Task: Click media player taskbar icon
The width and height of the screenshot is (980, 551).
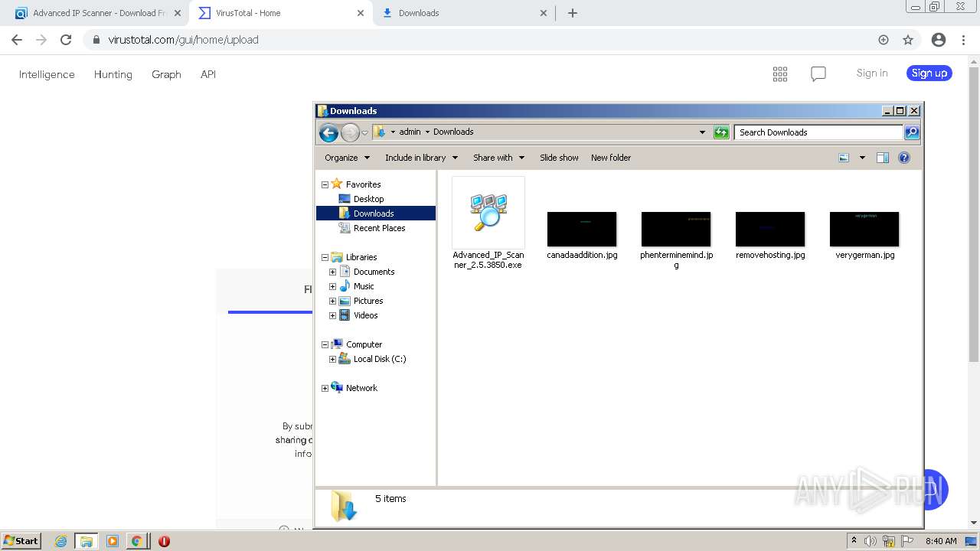Action: pyautogui.click(x=113, y=541)
